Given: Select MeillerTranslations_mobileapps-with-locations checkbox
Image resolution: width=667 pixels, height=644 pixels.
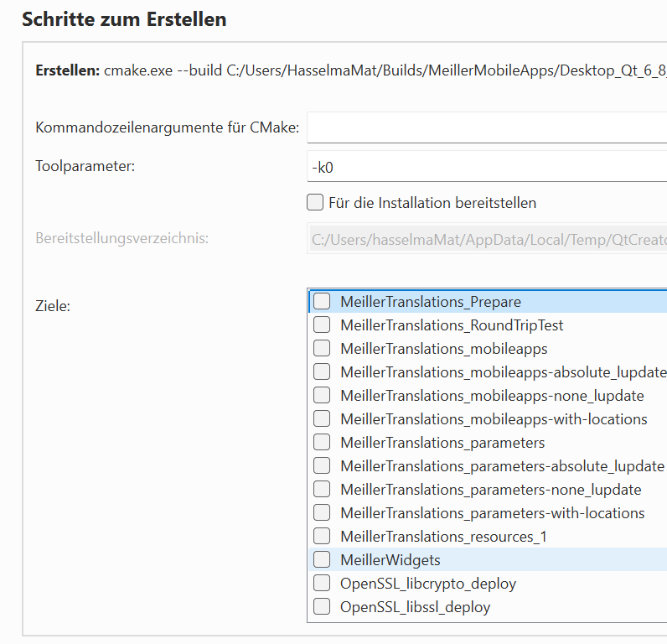Looking at the screenshot, I should [x=322, y=419].
